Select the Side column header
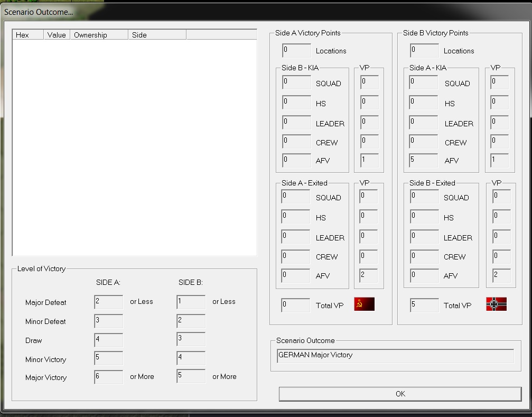 click(x=157, y=34)
